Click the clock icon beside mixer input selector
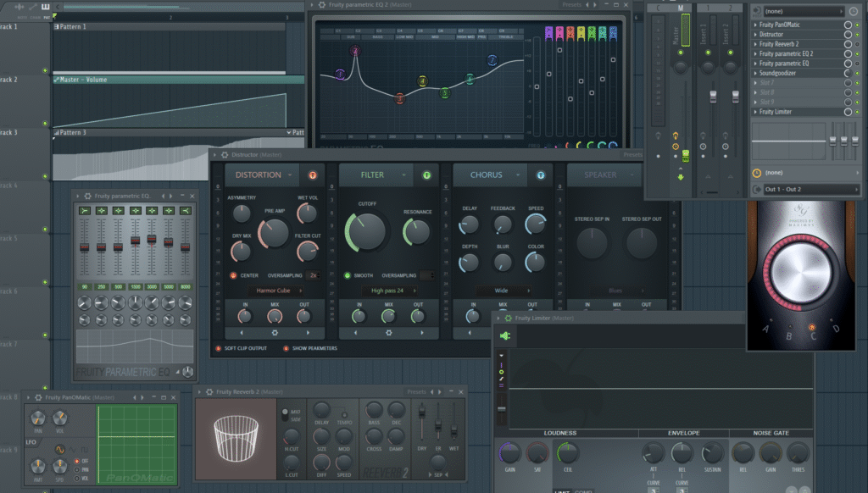 pos(854,11)
